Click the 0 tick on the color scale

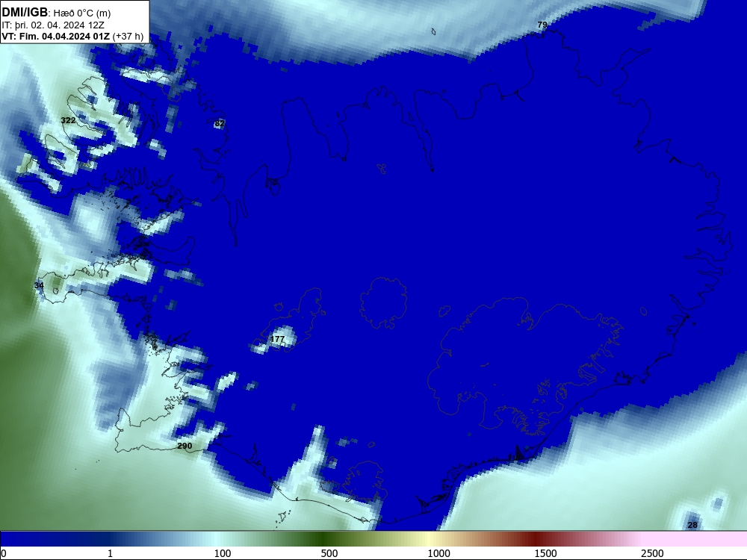tap(4, 553)
